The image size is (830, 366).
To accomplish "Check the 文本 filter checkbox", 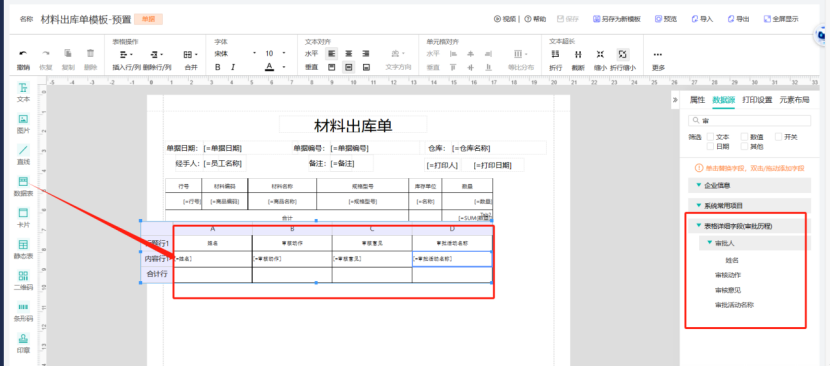I will 711,137.
